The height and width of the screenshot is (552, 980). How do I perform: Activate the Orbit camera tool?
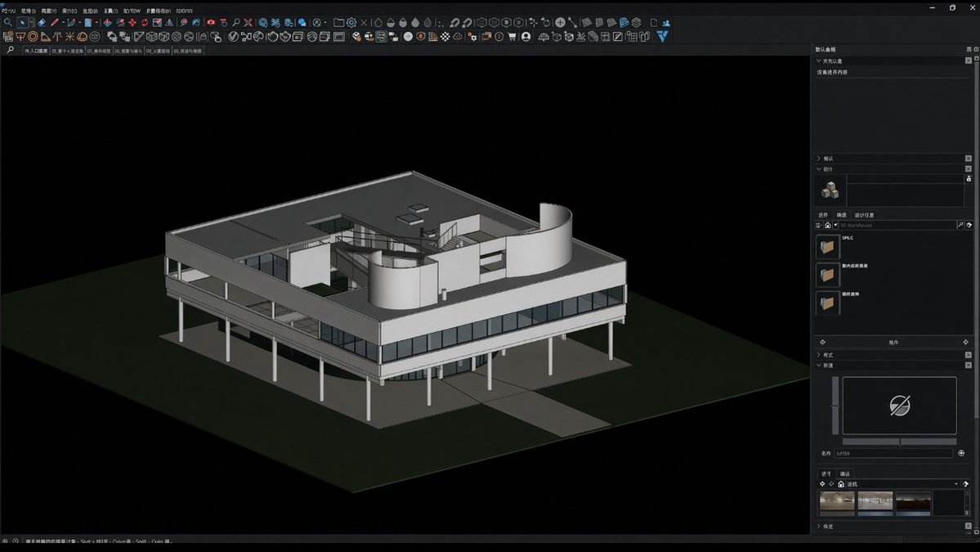(211, 23)
